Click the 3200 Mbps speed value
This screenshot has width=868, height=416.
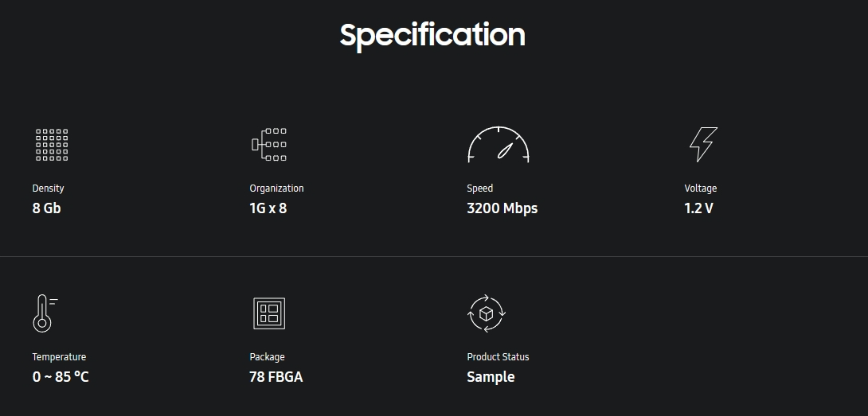click(x=502, y=208)
